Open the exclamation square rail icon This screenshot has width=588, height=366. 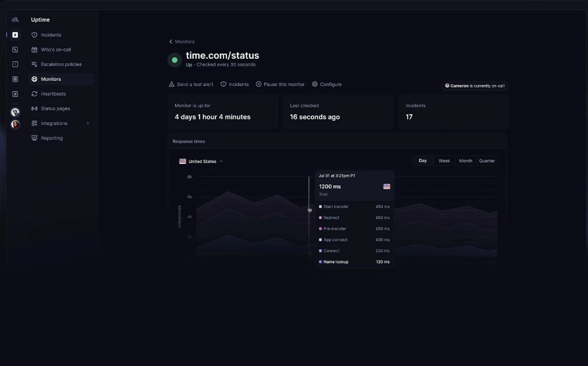point(15,64)
